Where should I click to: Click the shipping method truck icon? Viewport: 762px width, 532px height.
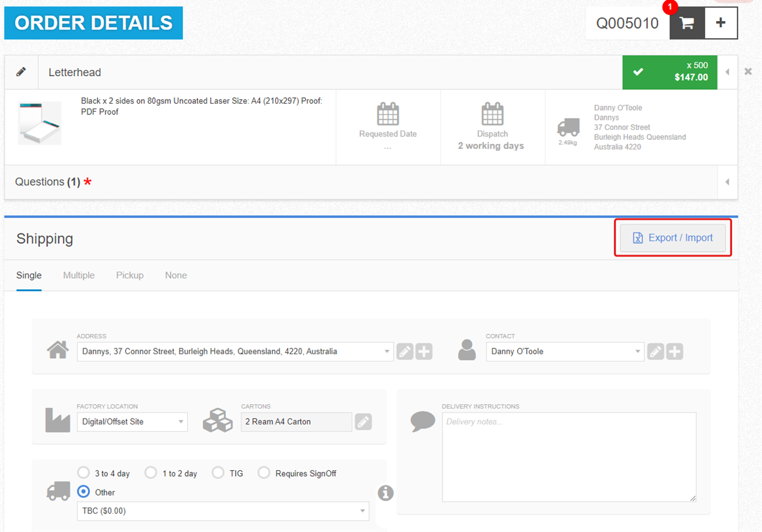pos(58,491)
